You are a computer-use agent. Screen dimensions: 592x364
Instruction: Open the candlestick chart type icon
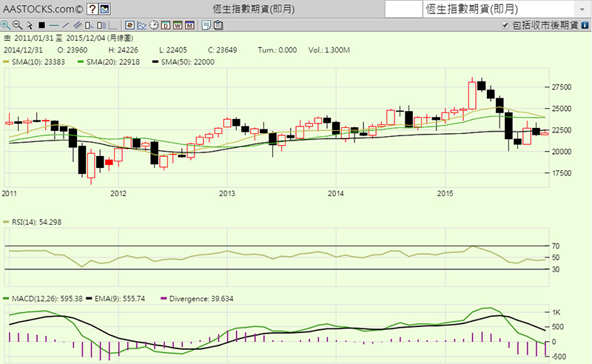(129, 24)
